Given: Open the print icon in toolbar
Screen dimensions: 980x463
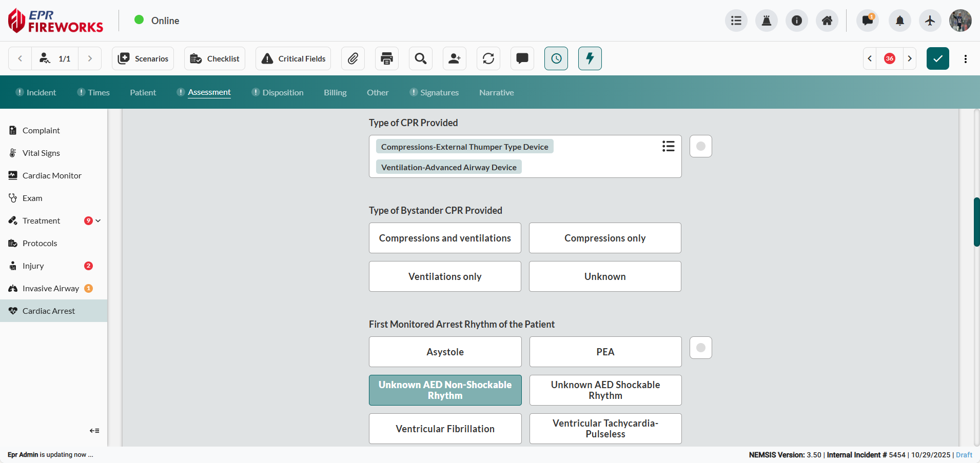Looking at the screenshot, I should pyautogui.click(x=387, y=58).
